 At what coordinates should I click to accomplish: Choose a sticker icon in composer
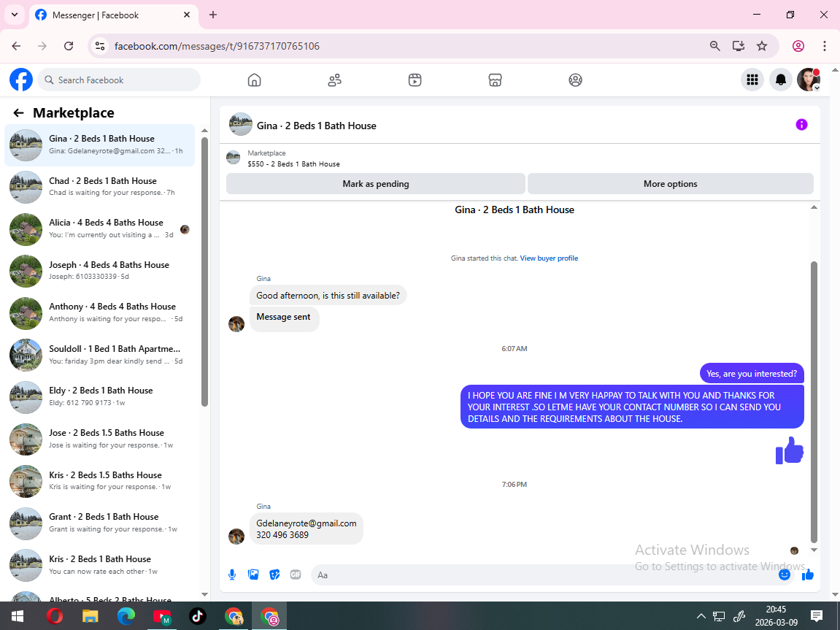click(x=274, y=575)
